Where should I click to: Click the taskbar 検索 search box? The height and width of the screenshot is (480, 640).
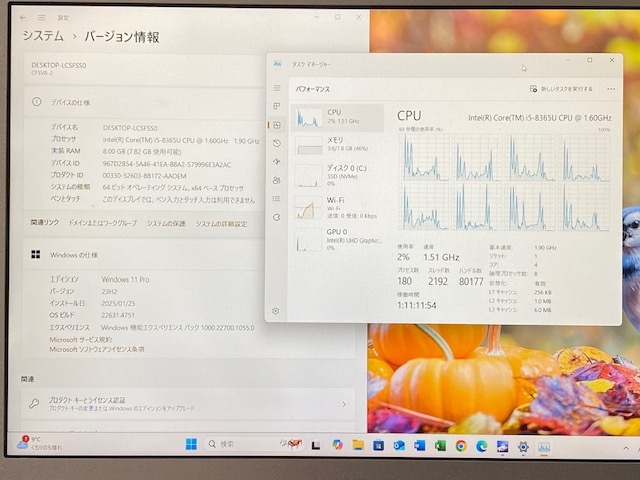click(x=254, y=444)
